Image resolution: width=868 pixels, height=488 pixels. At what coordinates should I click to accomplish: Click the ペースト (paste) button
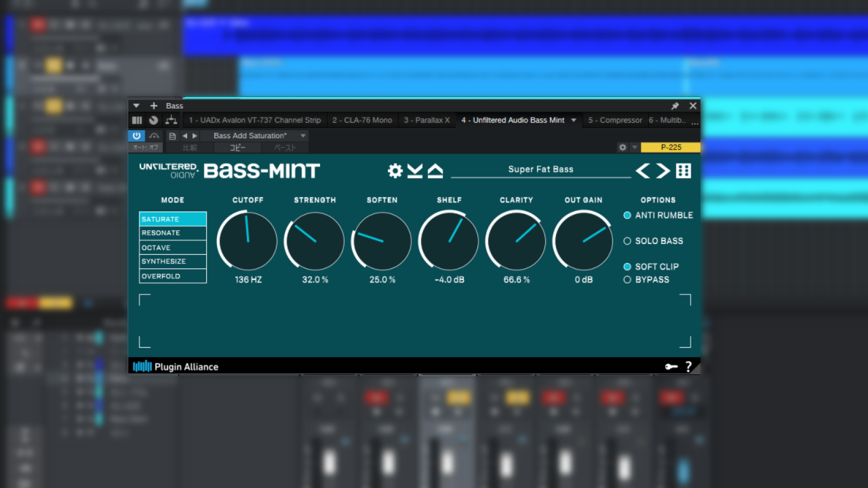click(285, 147)
